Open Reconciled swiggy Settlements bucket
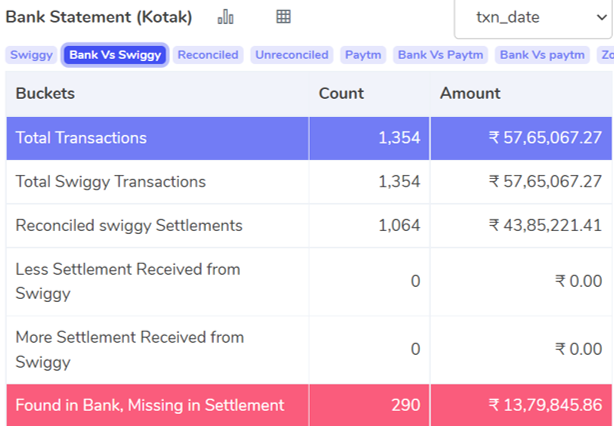The image size is (614, 434). tap(309, 226)
